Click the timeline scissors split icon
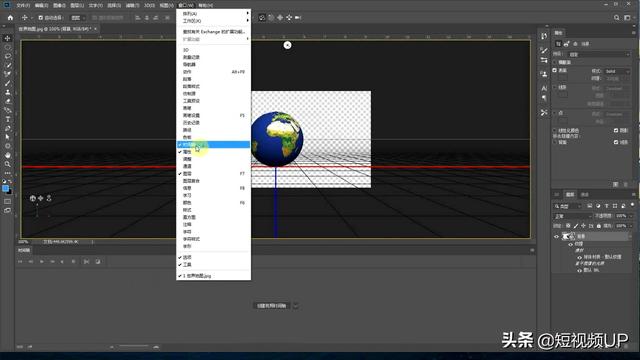This screenshot has height=360, width=640. [86, 262]
